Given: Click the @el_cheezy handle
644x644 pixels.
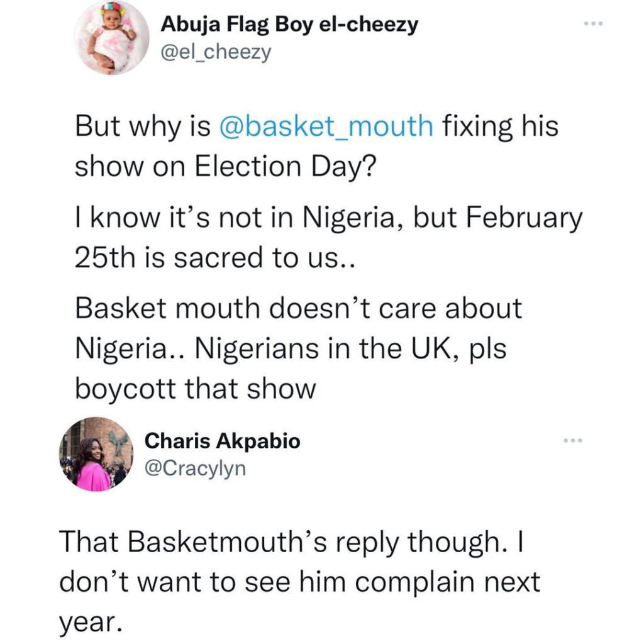Looking at the screenshot, I should [216, 52].
